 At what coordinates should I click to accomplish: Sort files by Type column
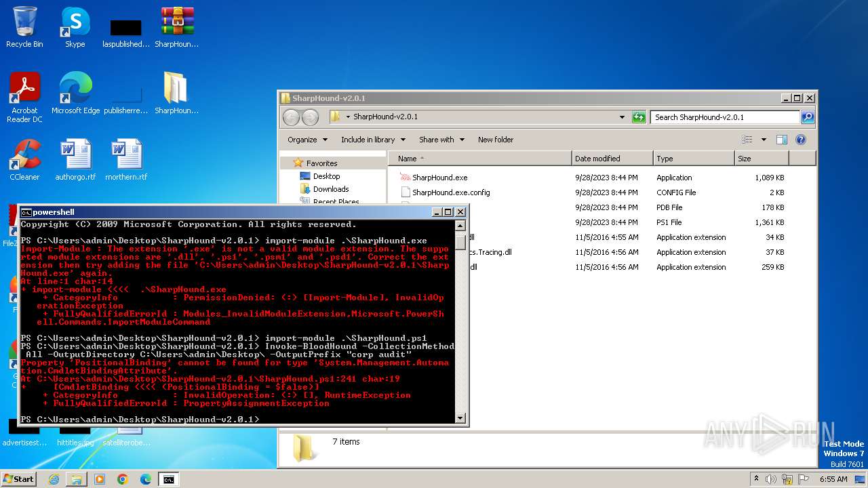click(x=694, y=159)
